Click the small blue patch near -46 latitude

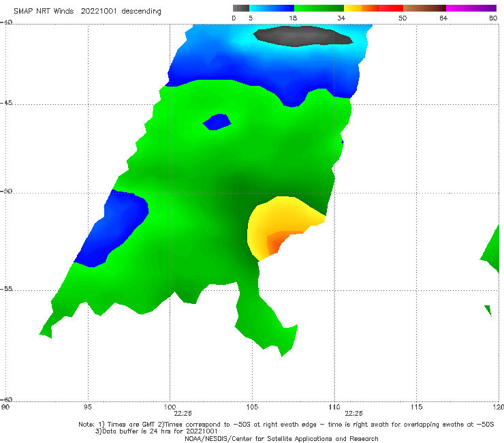(217, 122)
